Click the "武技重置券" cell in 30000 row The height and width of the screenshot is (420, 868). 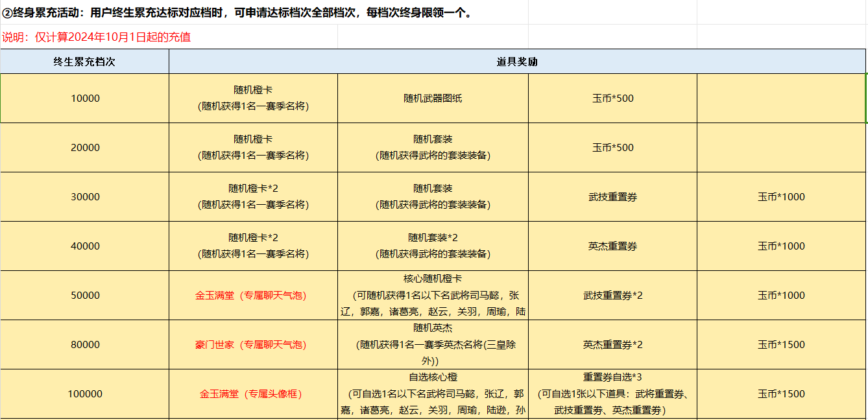(x=612, y=197)
